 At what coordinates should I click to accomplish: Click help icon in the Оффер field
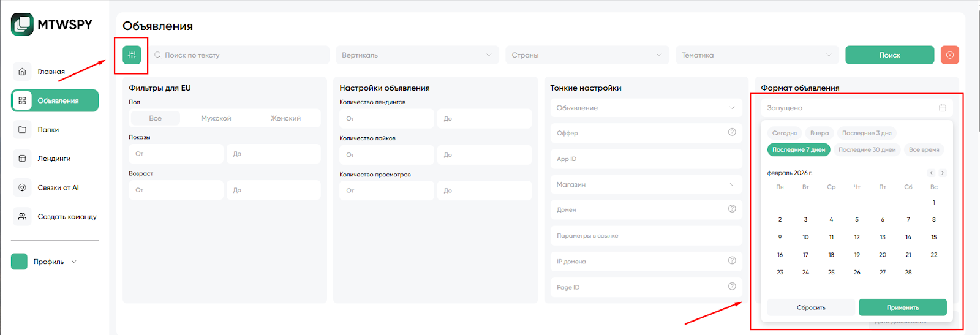pos(732,132)
